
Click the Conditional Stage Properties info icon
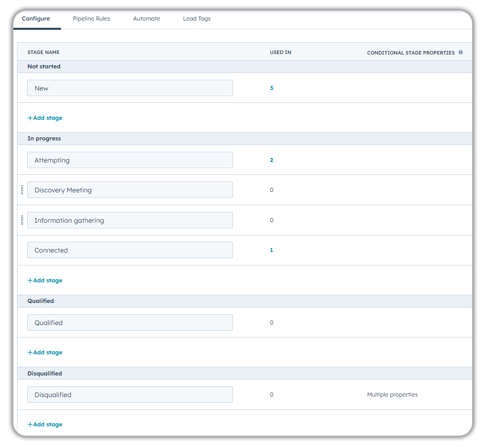click(x=460, y=52)
